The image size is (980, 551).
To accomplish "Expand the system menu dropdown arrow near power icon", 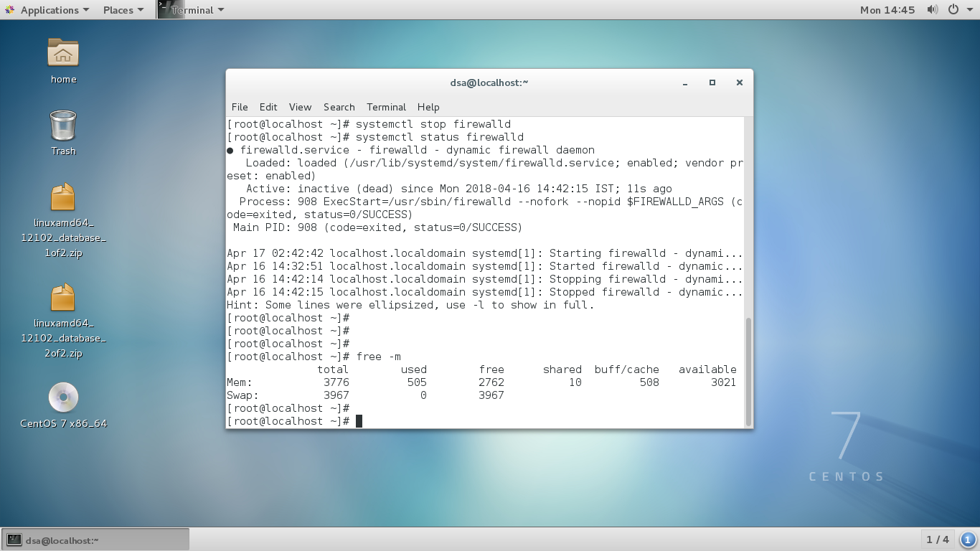I will (970, 10).
